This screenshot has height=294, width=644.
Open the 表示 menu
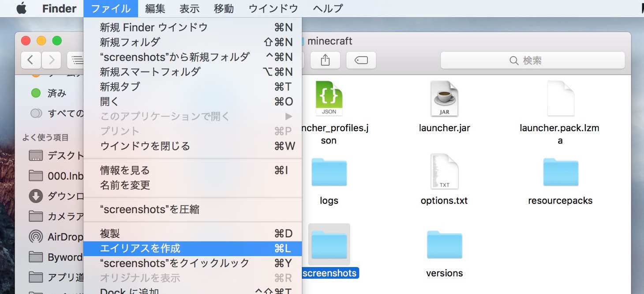[190, 8]
